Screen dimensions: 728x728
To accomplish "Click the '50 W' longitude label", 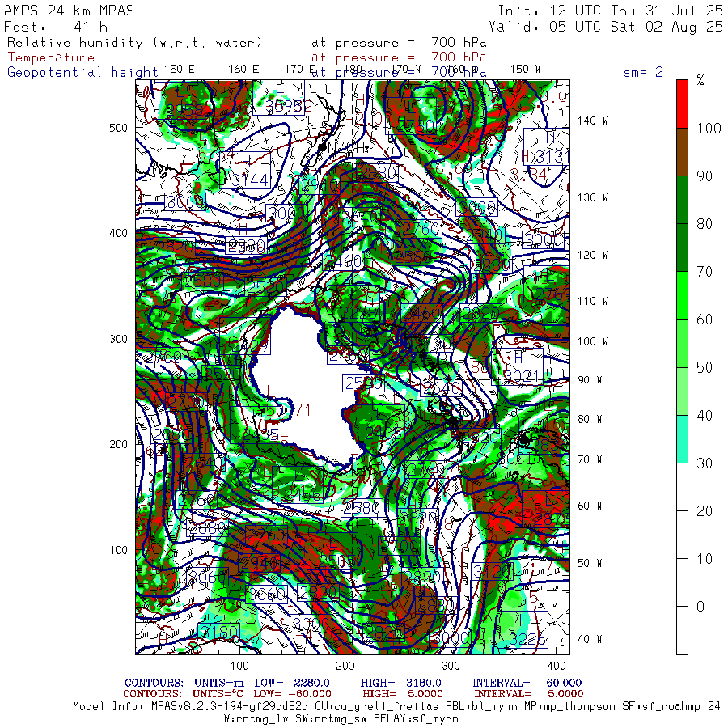I will (590, 563).
